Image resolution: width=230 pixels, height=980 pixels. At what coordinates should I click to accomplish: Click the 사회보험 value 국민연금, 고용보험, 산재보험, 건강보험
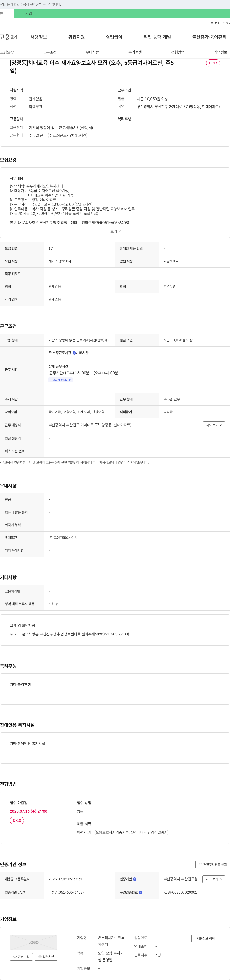tap(76, 412)
